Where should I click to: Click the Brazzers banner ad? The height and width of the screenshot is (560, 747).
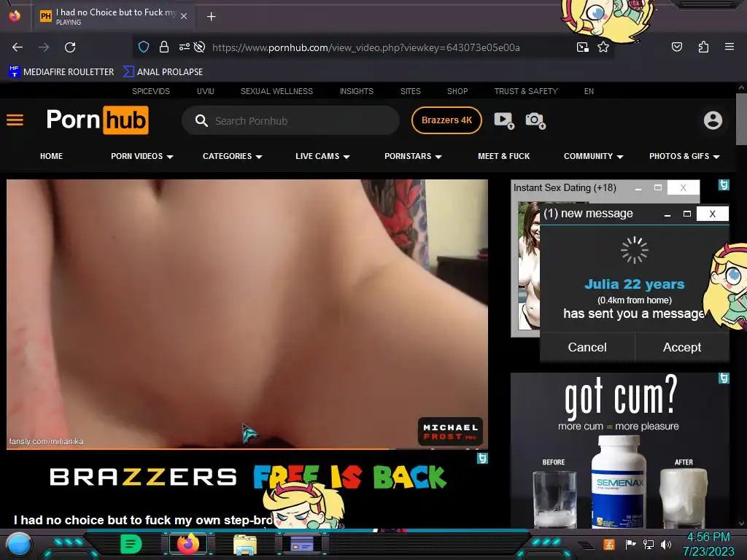247,477
